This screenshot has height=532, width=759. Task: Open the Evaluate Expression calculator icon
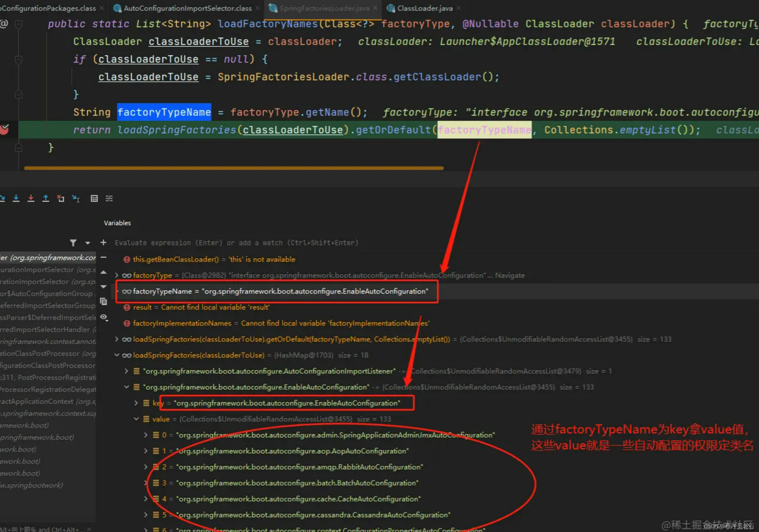(94, 198)
